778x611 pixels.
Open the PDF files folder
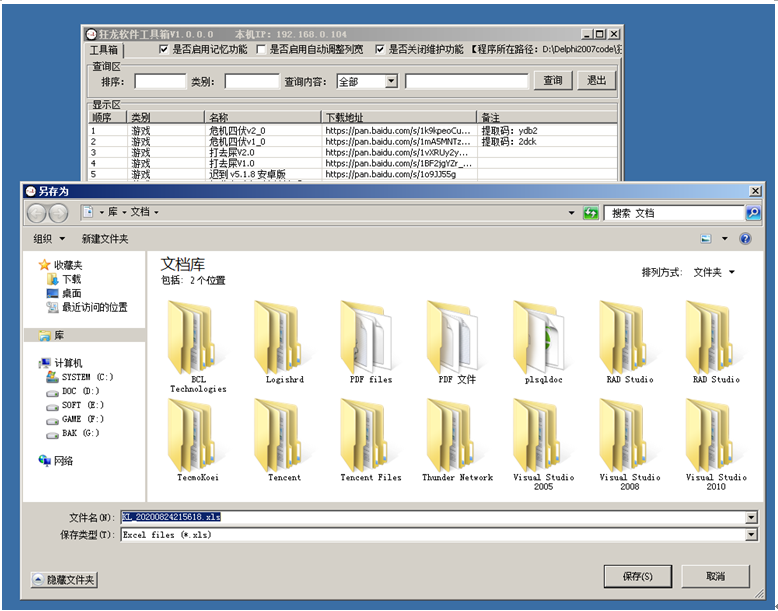371,340
